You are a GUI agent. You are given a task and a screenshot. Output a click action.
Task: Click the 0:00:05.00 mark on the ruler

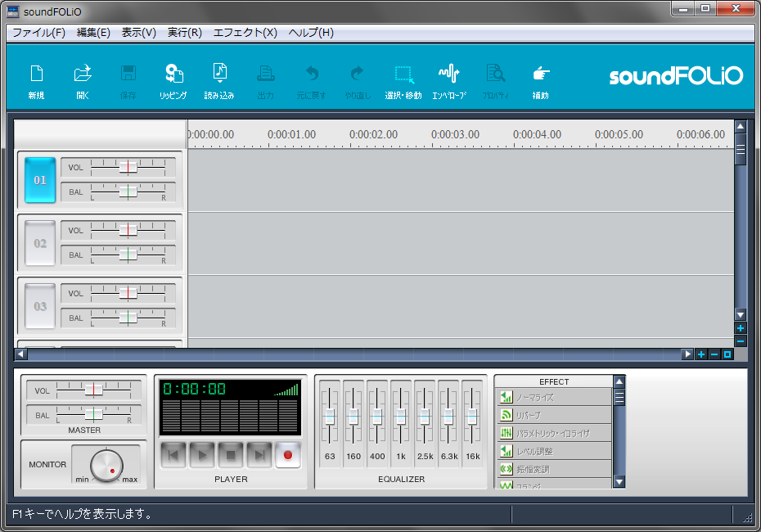pos(619,134)
